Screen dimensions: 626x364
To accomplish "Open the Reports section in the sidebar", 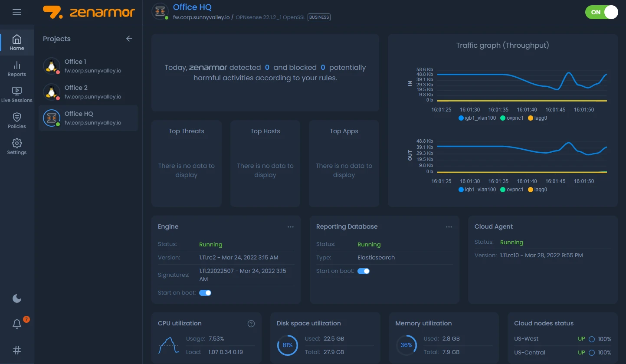I will [17, 69].
